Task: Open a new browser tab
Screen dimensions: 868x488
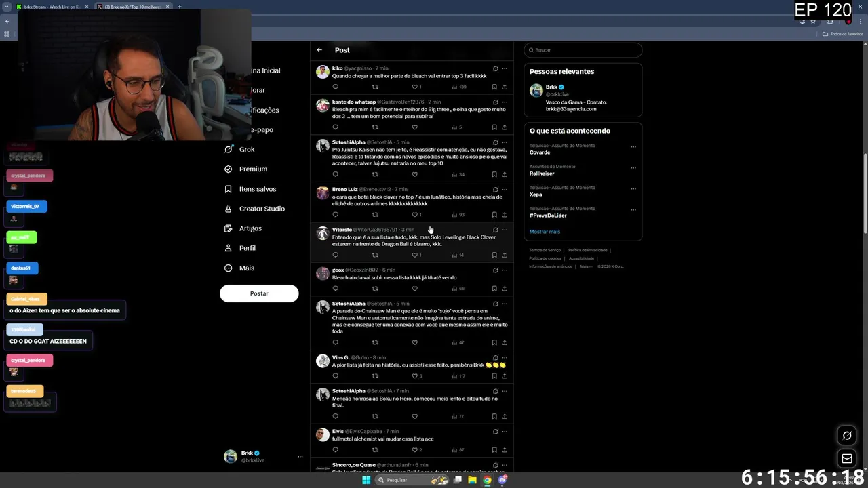Action: click(x=180, y=7)
